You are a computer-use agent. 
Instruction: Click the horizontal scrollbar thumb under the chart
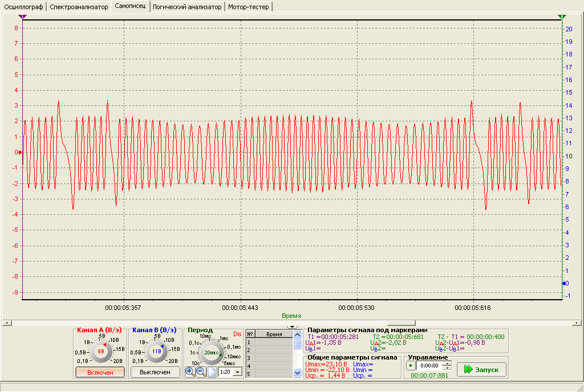(x=401, y=323)
